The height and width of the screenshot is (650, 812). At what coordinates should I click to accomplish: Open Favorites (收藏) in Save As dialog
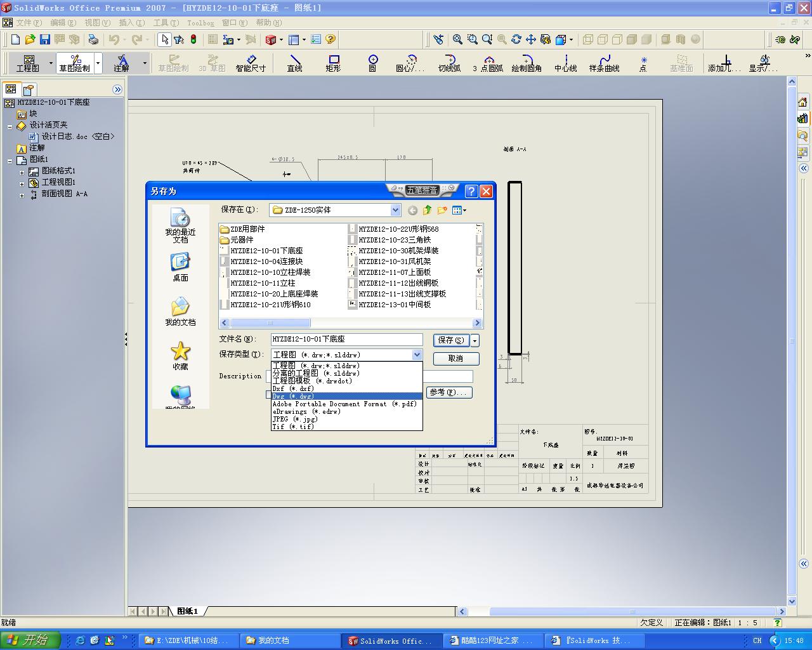(x=180, y=356)
